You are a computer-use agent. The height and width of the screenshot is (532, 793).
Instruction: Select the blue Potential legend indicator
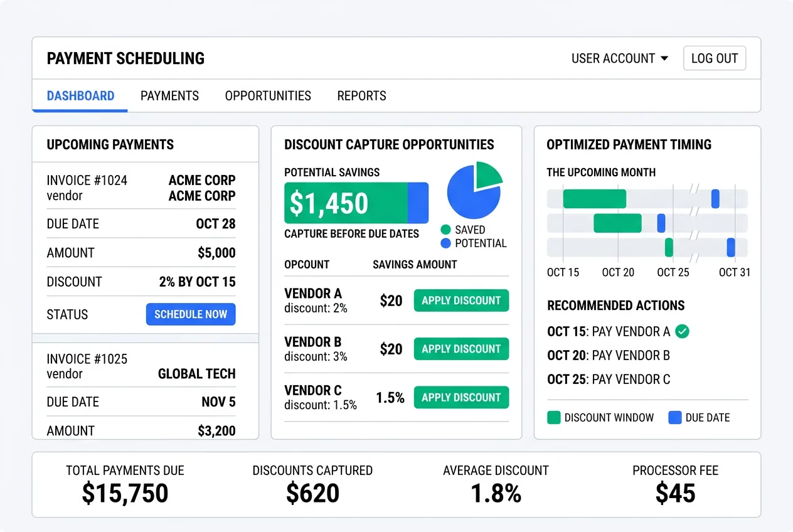point(446,243)
